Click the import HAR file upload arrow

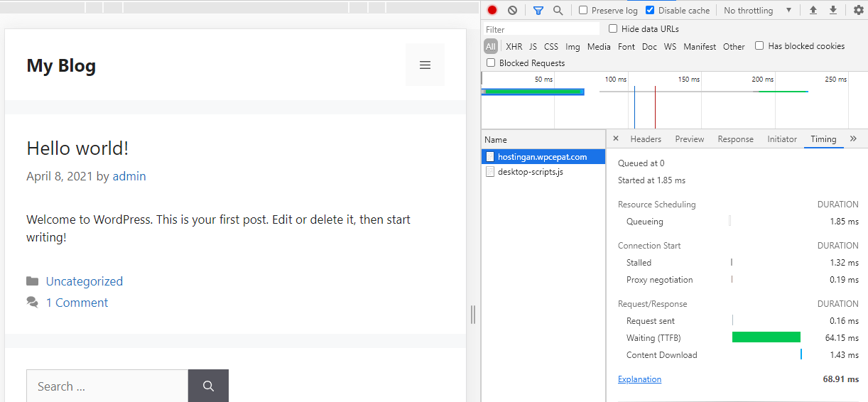click(813, 11)
